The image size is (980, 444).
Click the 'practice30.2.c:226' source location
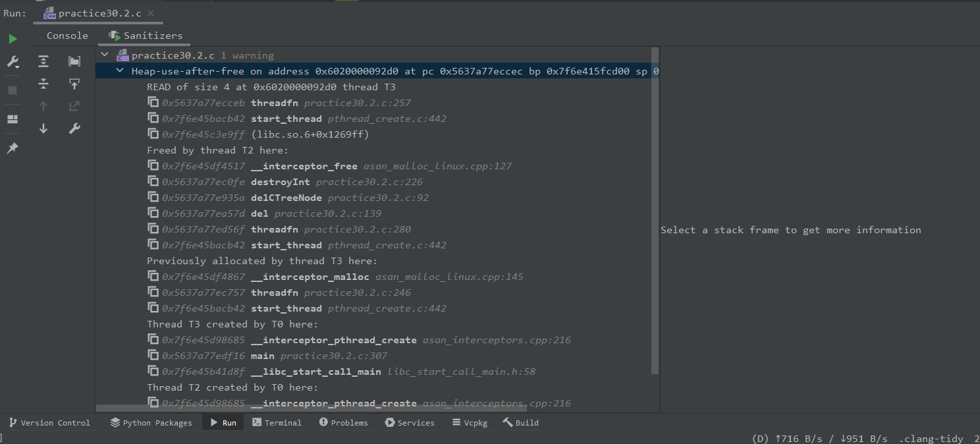point(369,182)
